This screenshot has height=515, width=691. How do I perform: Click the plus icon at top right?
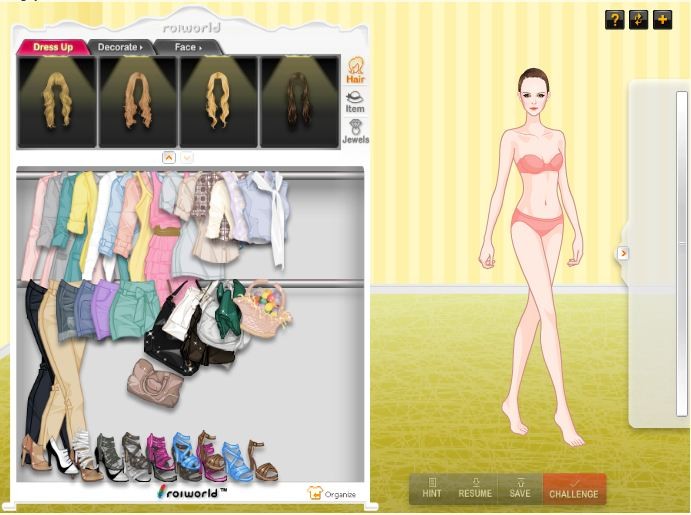662,19
